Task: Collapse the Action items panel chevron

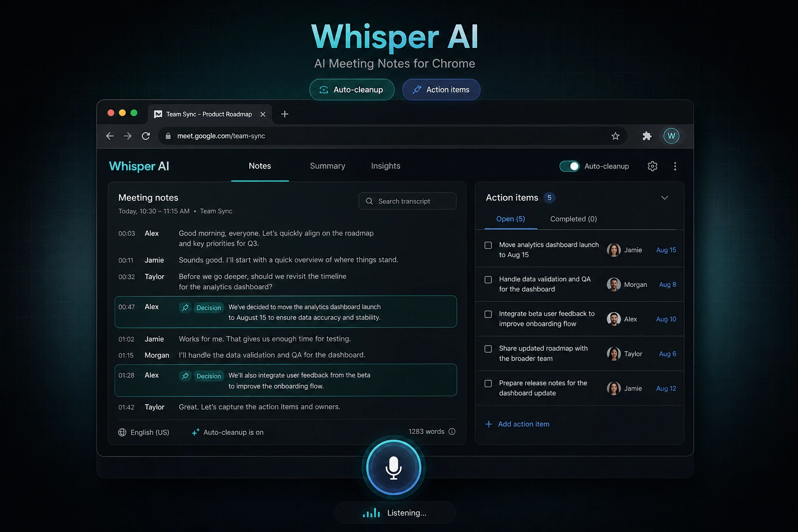Action: (664, 198)
